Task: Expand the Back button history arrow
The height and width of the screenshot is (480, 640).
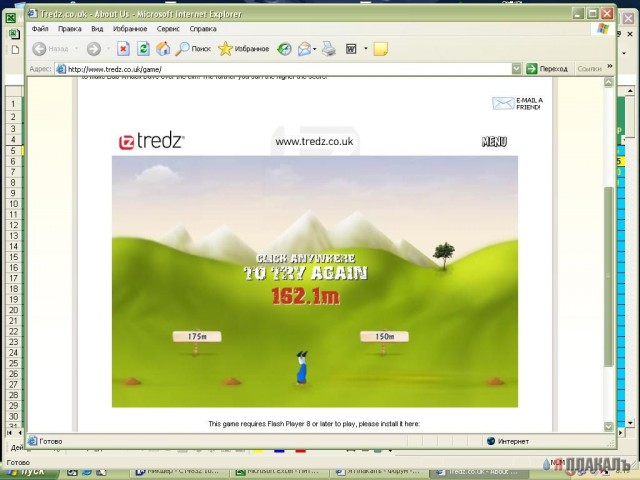Action: [x=76, y=49]
